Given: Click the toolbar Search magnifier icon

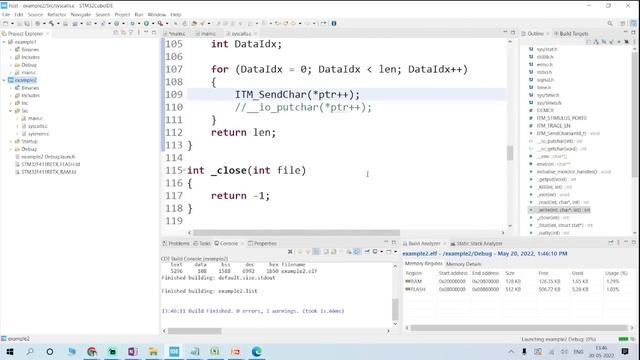Looking at the screenshot, I should pyautogui.click(x=610, y=24).
